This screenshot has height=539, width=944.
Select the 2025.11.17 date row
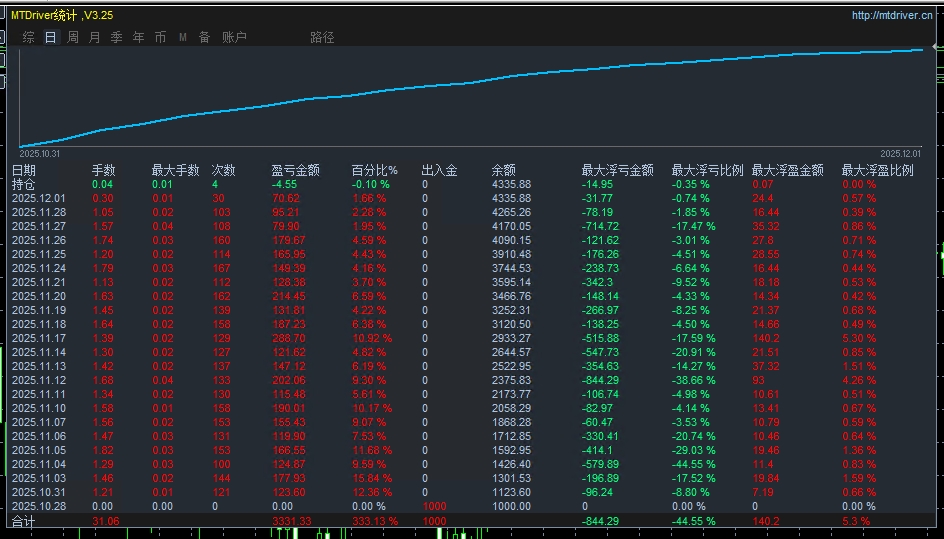point(39,338)
